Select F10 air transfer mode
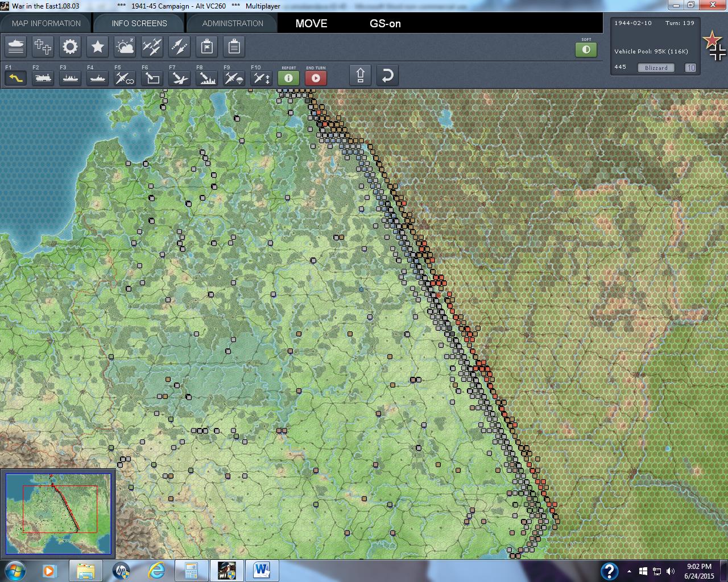Viewport: 728px width, 582px height. pos(262,77)
